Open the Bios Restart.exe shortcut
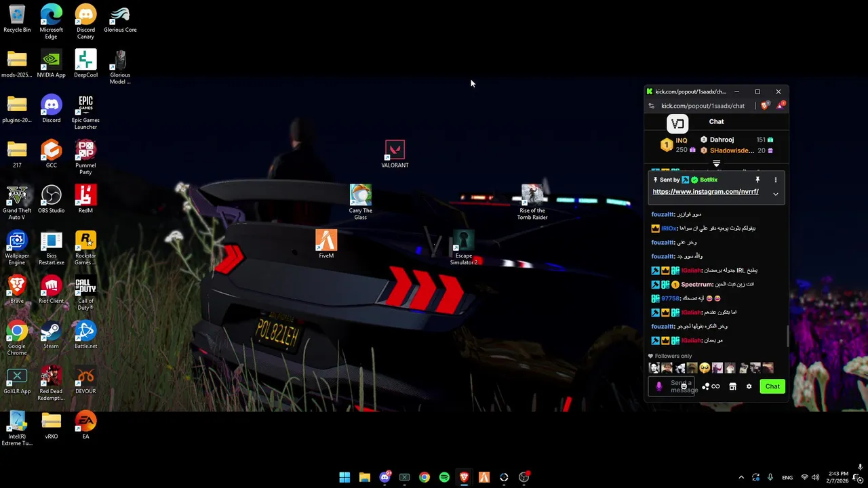The image size is (868, 488). (51, 247)
